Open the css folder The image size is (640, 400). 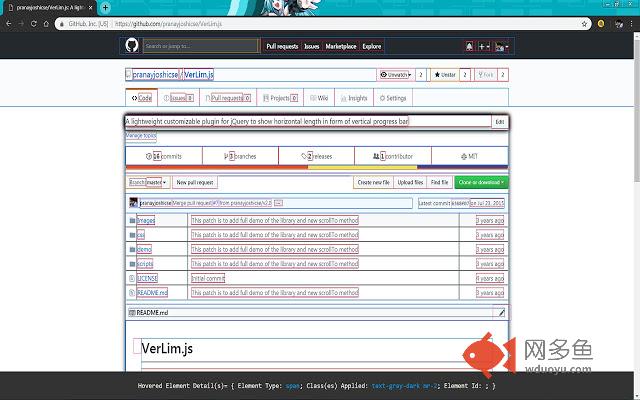(x=141, y=235)
